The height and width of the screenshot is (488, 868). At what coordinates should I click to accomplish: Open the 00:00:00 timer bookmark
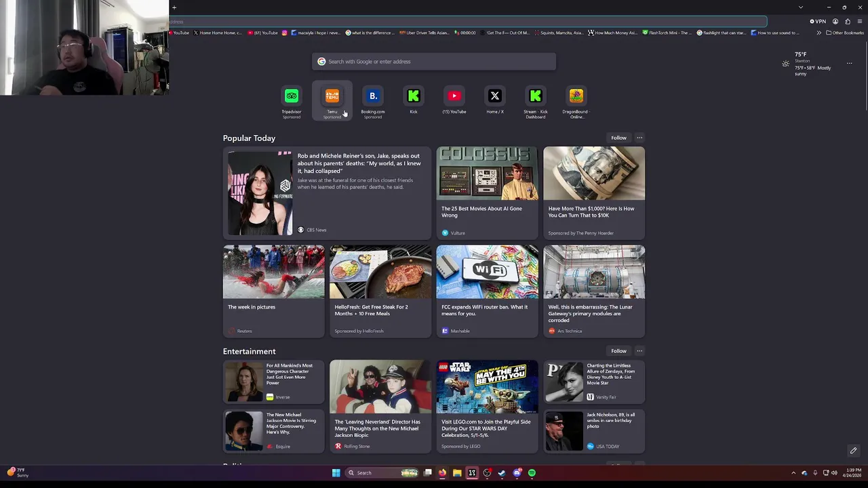click(x=465, y=33)
